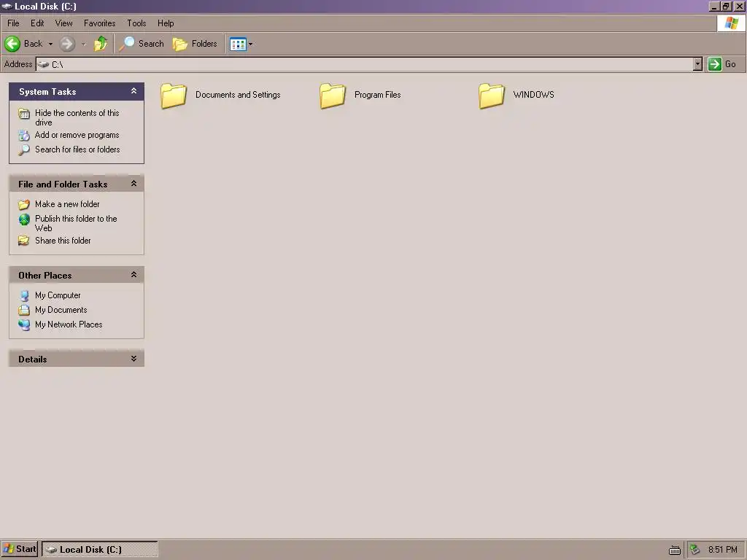This screenshot has width=747, height=560.
Task: Click the My Network Places link
Action: coord(69,324)
